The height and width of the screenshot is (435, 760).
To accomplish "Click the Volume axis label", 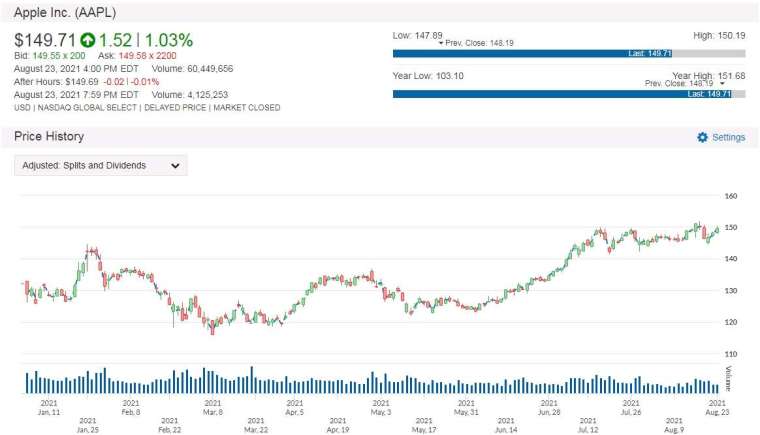I will pos(728,378).
